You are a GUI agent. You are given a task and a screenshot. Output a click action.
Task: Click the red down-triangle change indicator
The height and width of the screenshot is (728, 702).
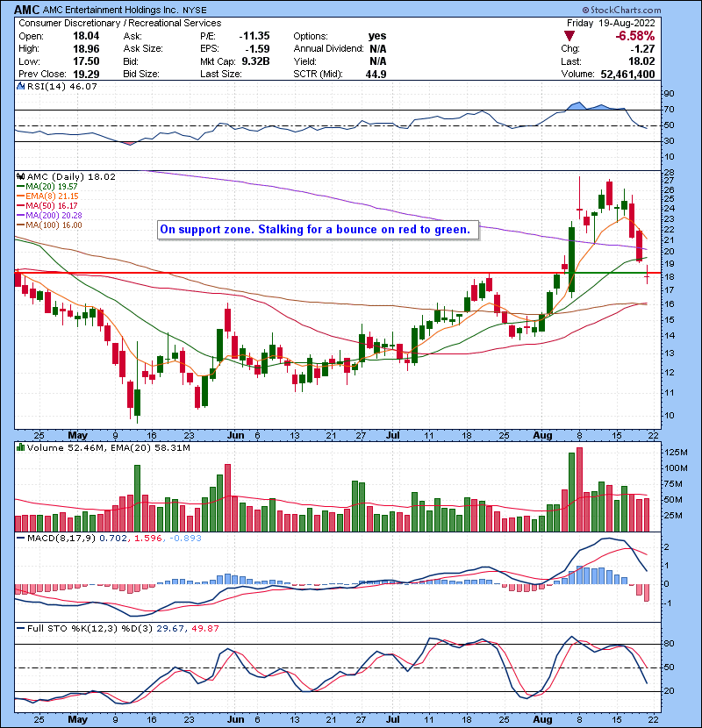click(569, 36)
